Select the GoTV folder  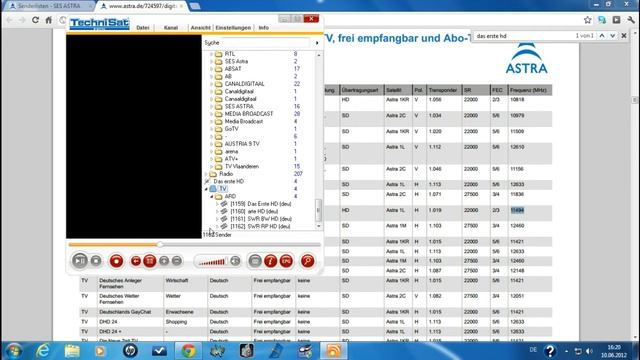click(231, 129)
